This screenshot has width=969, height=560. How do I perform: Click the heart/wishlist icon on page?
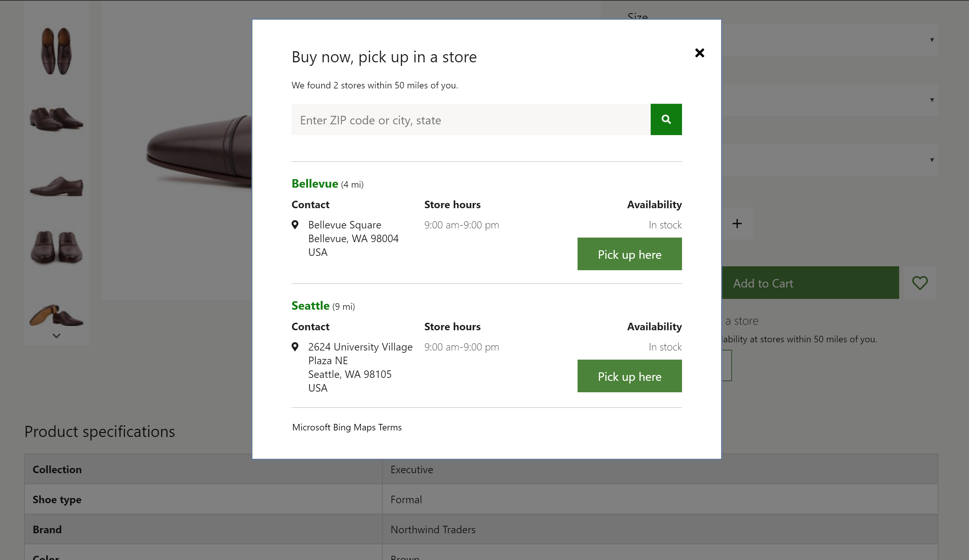tap(921, 283)
